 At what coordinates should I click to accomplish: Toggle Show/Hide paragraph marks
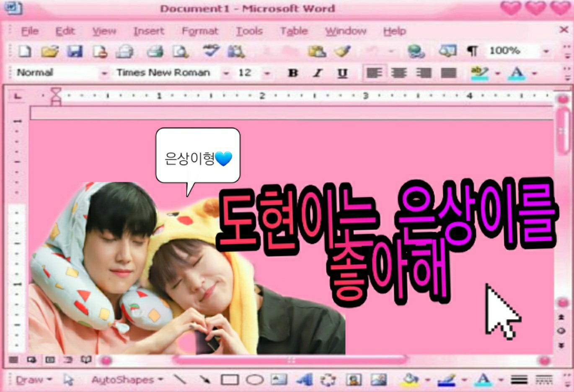click(x=472, y=51)
